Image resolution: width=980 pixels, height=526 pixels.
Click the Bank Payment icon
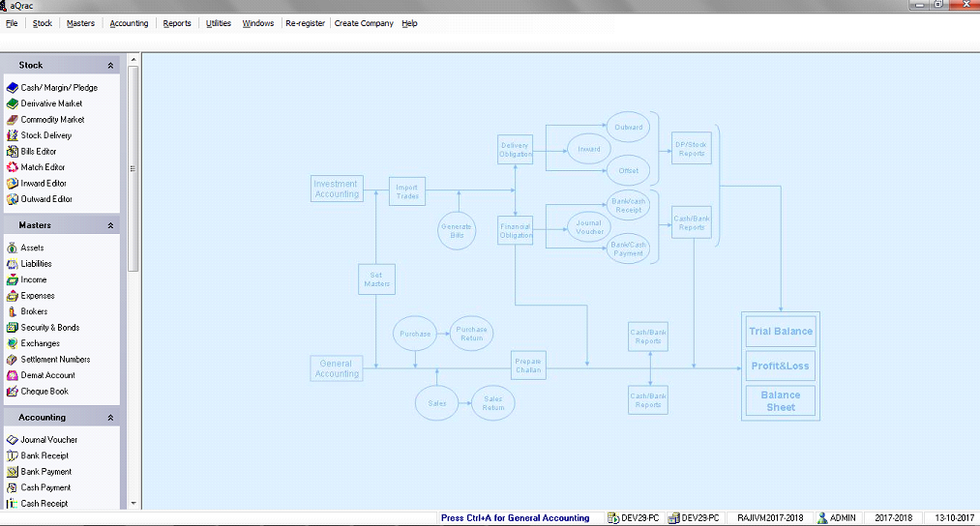[x=12, y=472]
